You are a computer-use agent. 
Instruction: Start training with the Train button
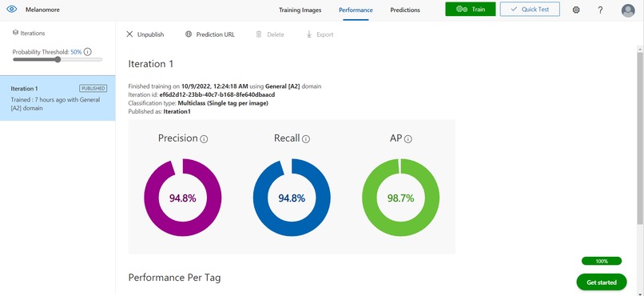[x=471, y=9]
